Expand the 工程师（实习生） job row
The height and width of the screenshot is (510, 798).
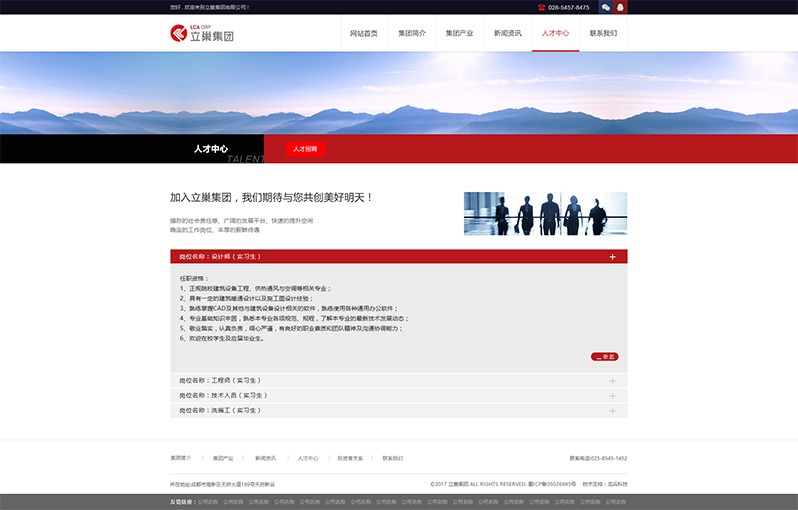point(612,381)
